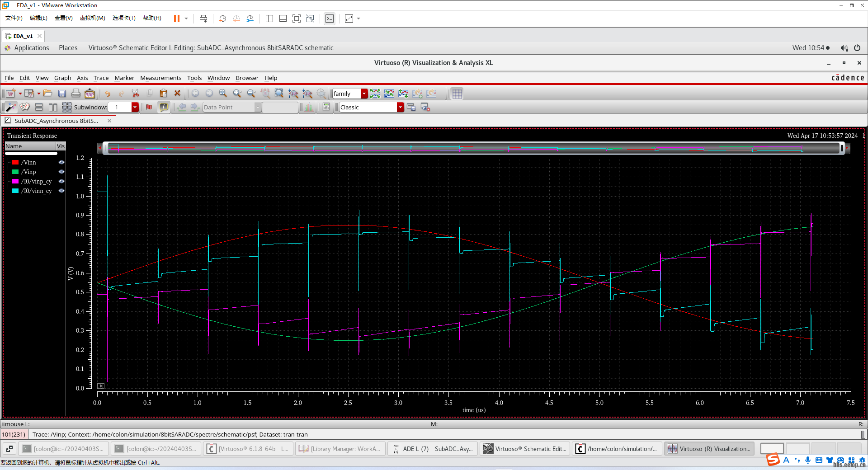Open a new waveform window via toolbar icon
868x470 pixels.
pos(10,94)
